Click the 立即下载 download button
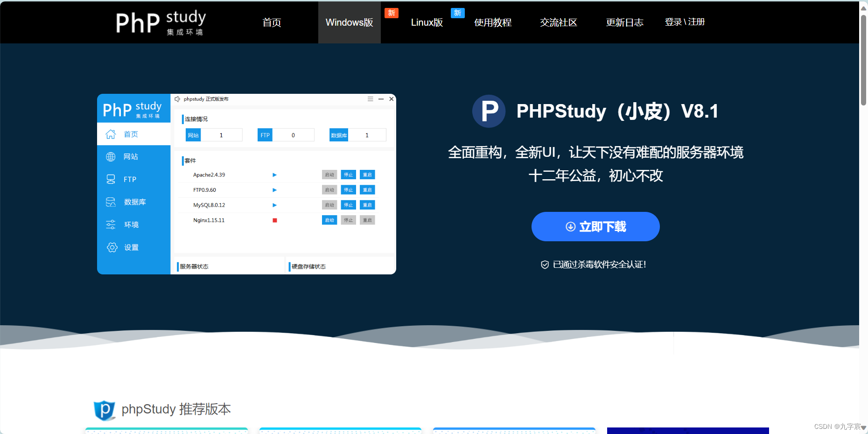This screenshot has height=434, width=868. click(595, 226)
